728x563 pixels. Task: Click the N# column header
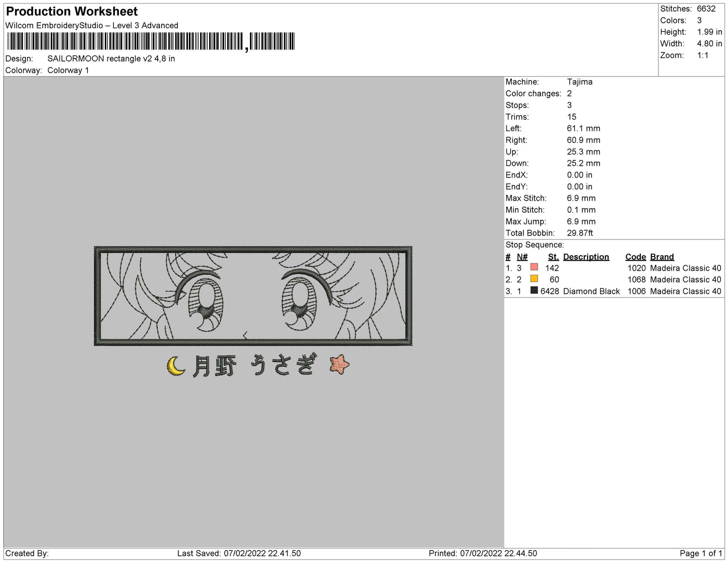pos(522,257)
